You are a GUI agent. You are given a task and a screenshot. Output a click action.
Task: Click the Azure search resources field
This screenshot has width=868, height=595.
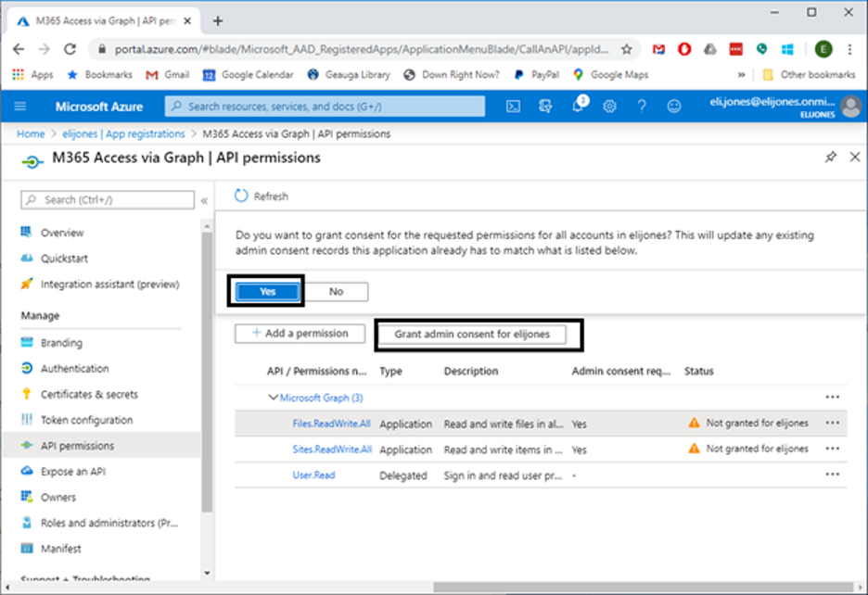pyautogui.click(x=325, y=107)
